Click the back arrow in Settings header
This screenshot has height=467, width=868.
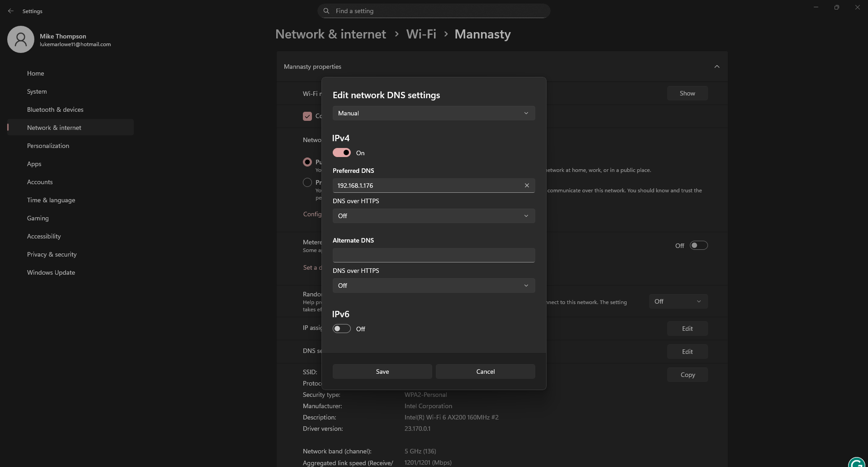tap(11, 11)
